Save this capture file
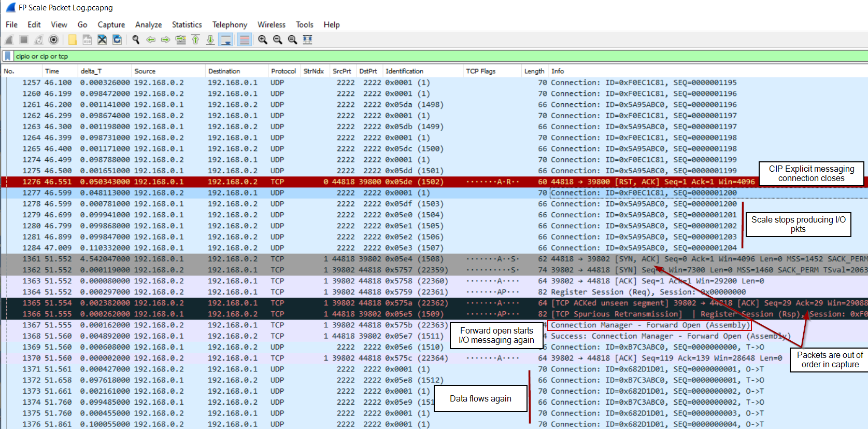868x429 pixels. (x=87, y=39)
